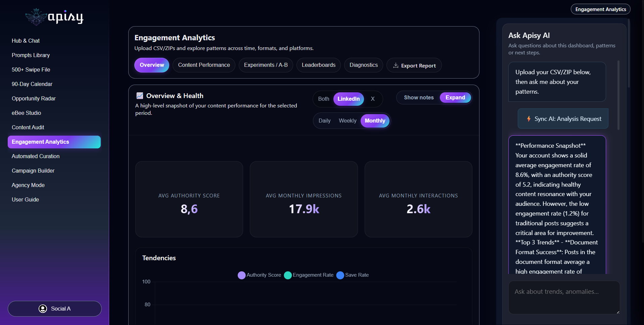Click the Engagement Analytics page heading
The width and height of the screenshot is (644, 325).
(175, 38)
